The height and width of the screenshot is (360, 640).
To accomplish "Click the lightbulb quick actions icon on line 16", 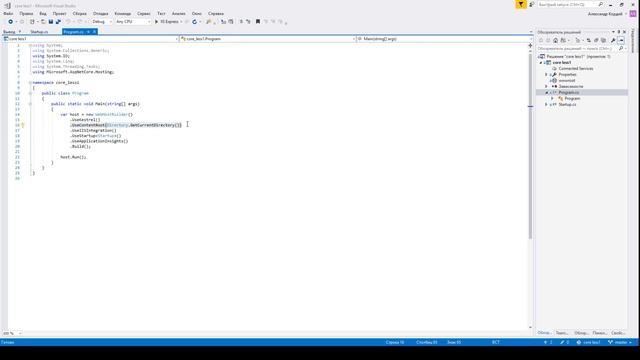I will [x=23, y=125].
